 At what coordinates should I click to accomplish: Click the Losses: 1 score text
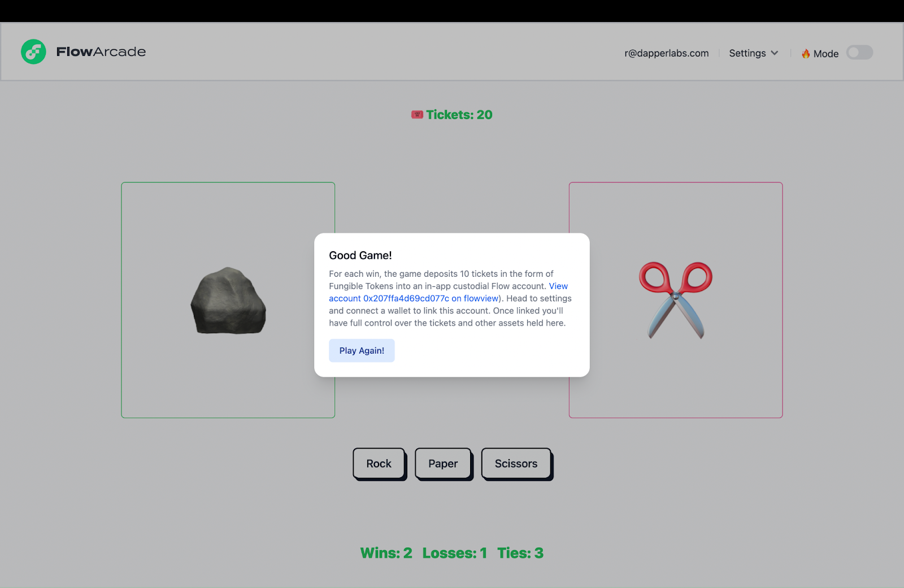pyautogui.click(x=455, y=553)
